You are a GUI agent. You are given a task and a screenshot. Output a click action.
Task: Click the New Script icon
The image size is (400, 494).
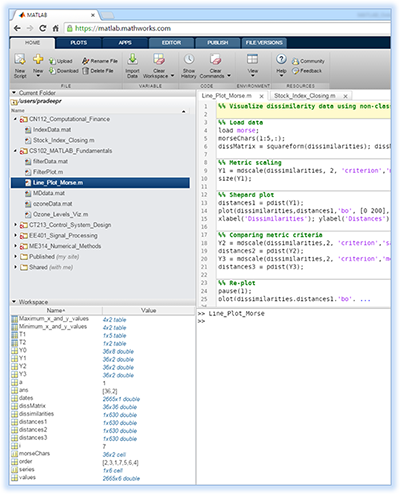point(20,59)
